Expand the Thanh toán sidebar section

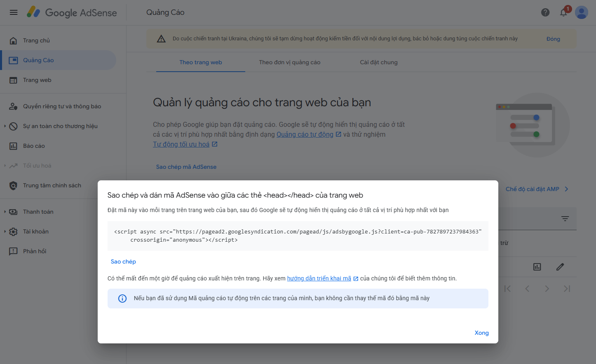click(5, 212)
